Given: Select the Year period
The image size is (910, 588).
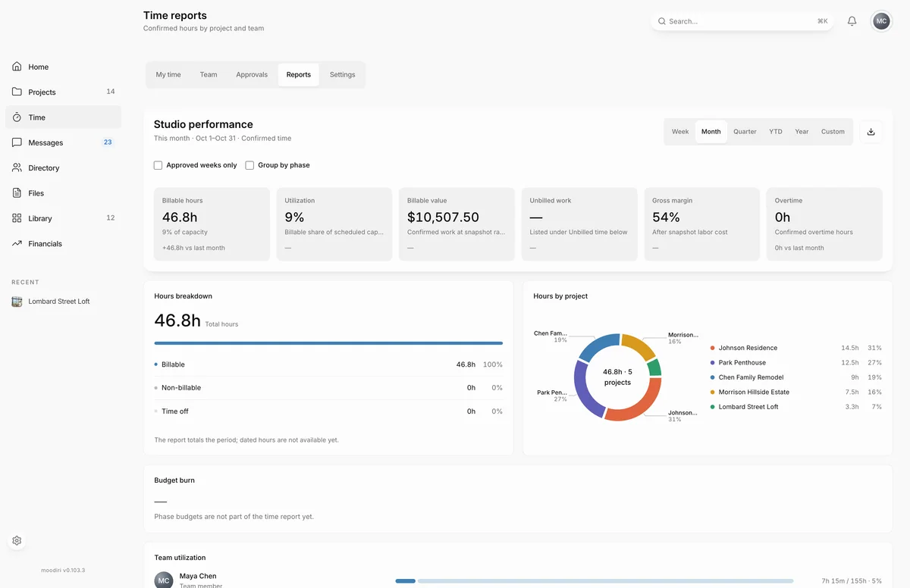Looking at the screenshot, I should 802,132.
